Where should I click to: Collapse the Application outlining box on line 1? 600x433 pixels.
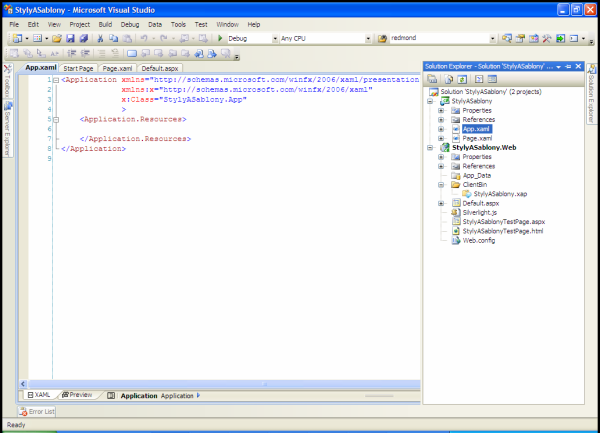click(x=56, y=80)
